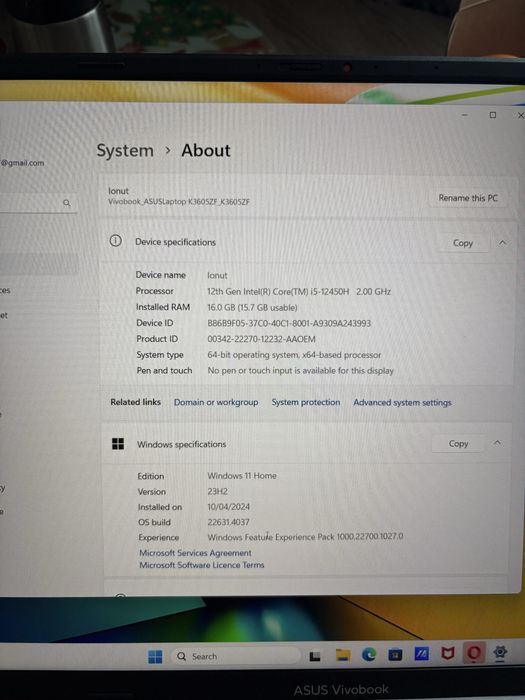Select the Windows 11 Home edition text
This screenshot has height=700, width=525.
click(x=242, y=476)
